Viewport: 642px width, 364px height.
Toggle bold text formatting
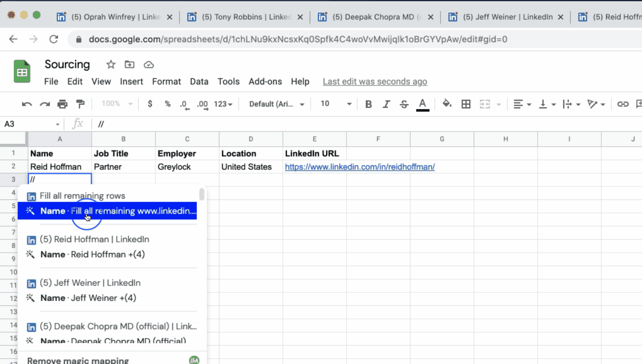368,104
